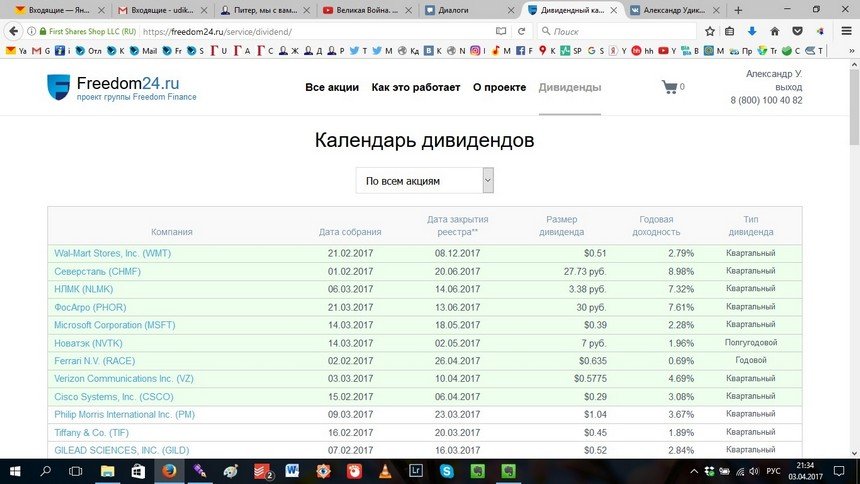The image size is (860, 484).
Task: Open the hh bookmark in bookmarks bar
Action: (x=642, y=50)
